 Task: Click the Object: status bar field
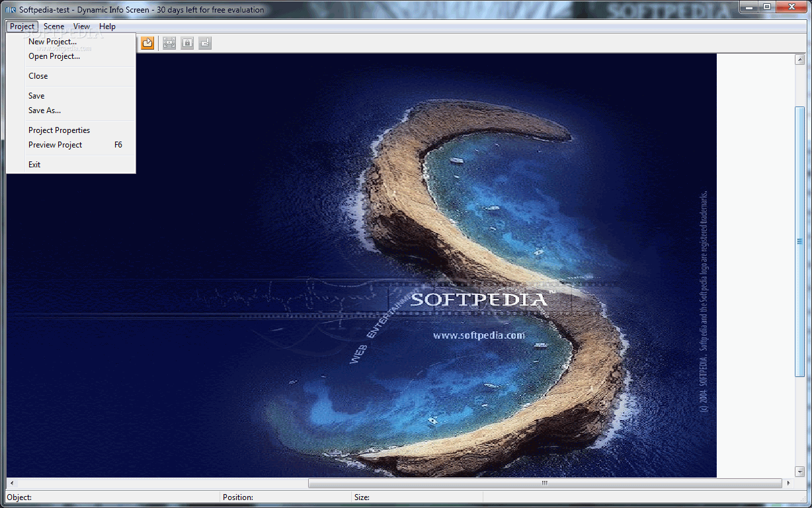112,497
